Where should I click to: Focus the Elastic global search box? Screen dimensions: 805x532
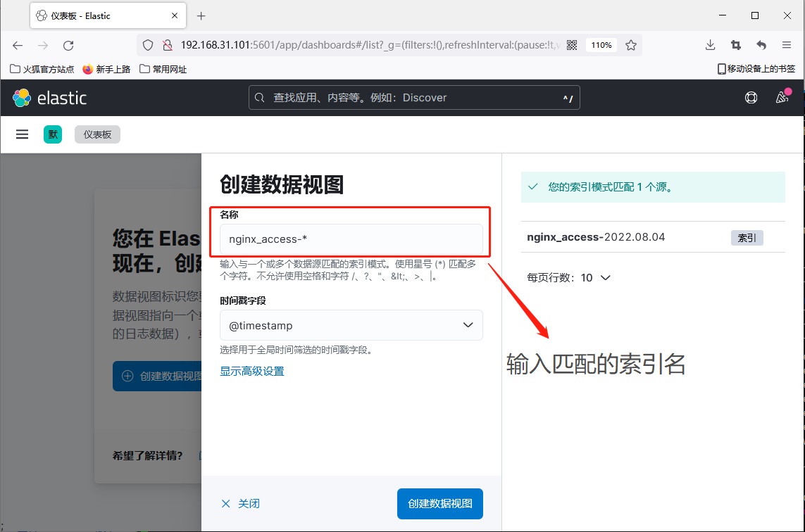[414, 98]
